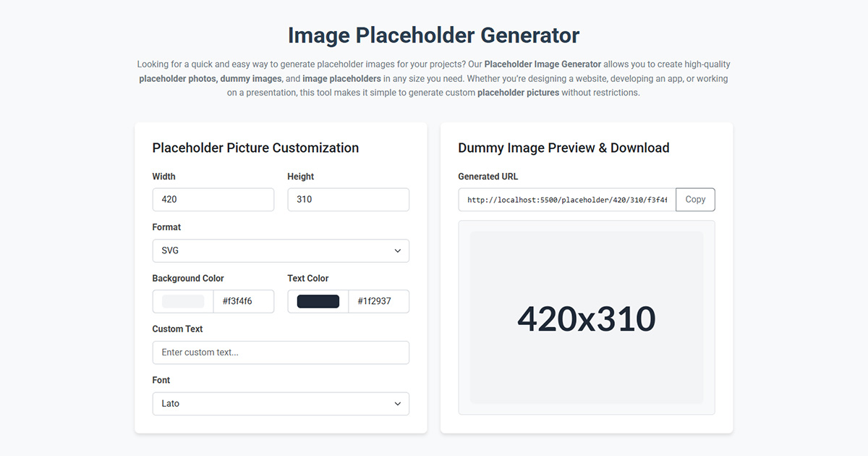
Task: Open the Format dropdown menu
Action: click(281, 250)
